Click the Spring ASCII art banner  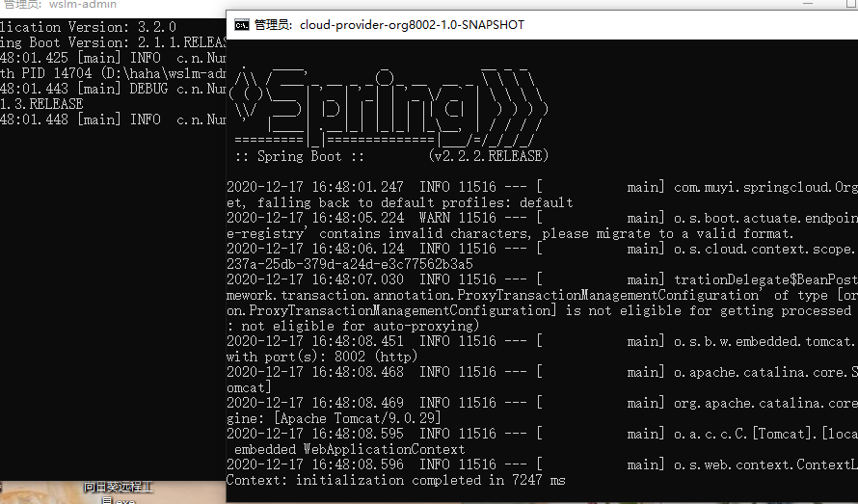click(x=389, y=108)
